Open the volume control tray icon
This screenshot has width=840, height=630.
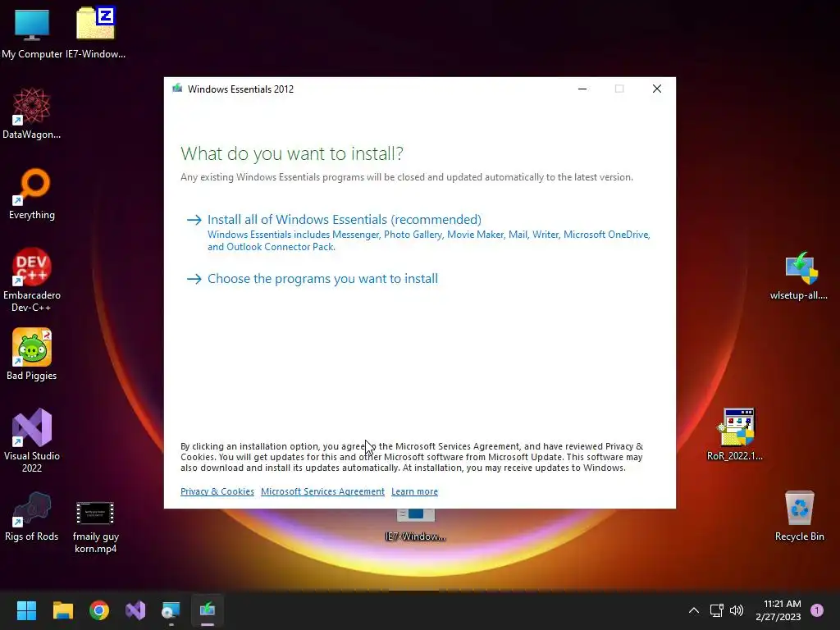pos(737,610)
